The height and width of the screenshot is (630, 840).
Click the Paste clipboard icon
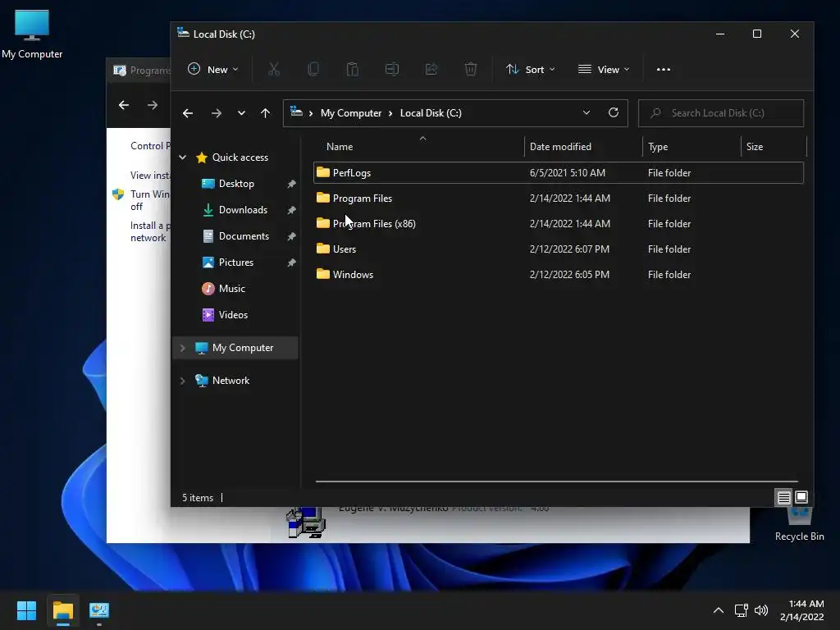[353, 69]
